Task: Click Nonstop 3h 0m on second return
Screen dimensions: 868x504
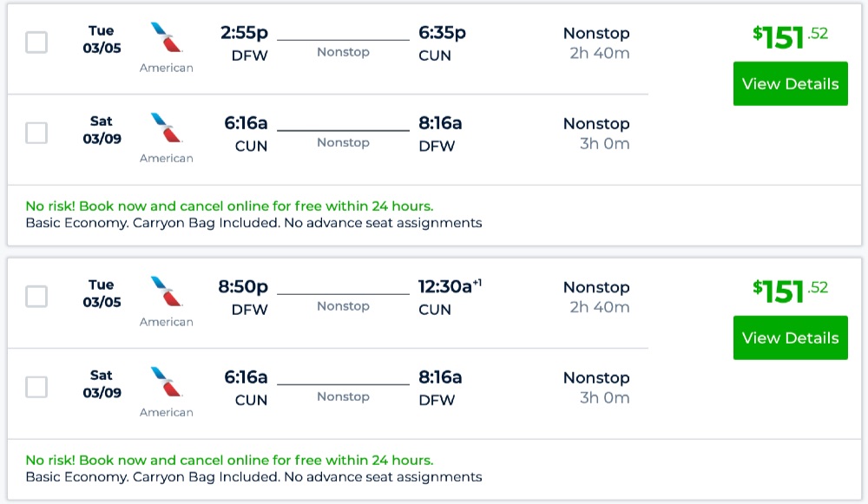Action: pos(596,388)
